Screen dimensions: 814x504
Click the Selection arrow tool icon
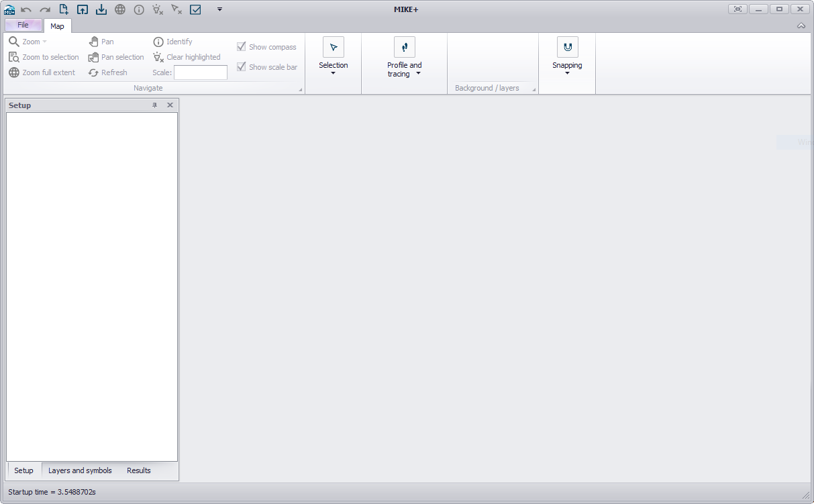click(x=334, y=47)
